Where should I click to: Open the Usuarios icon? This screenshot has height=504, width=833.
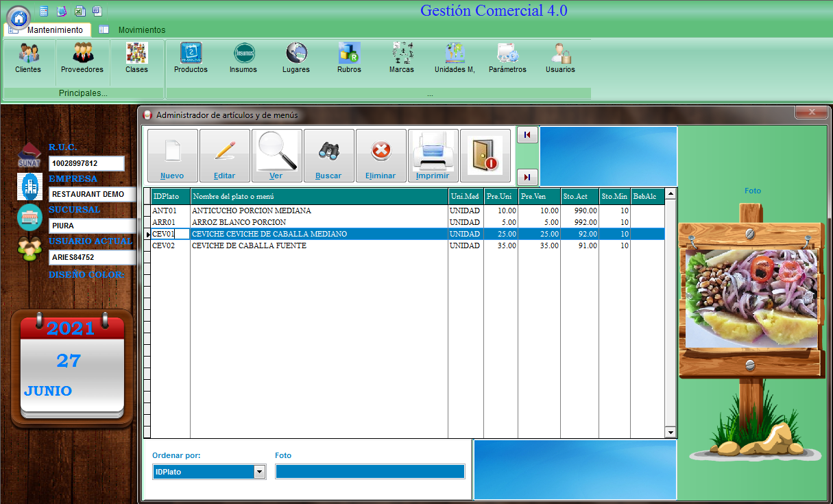[x=560, y=58]
